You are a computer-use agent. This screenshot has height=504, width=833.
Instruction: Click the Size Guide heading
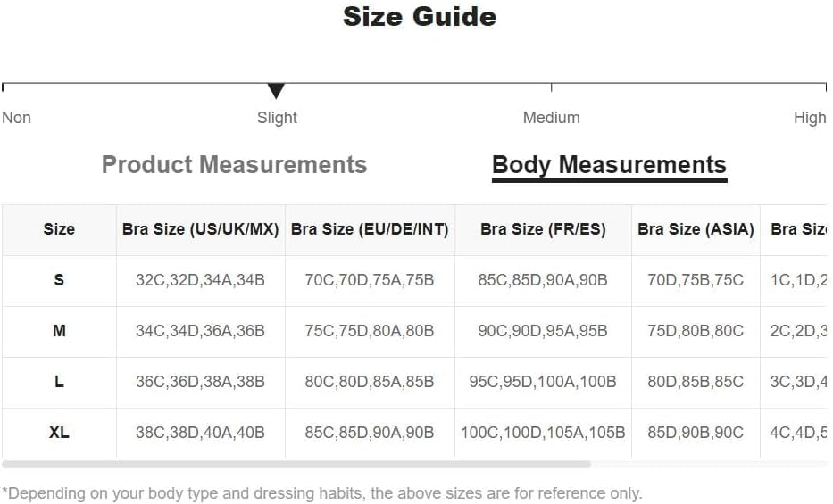coord(419,17)
